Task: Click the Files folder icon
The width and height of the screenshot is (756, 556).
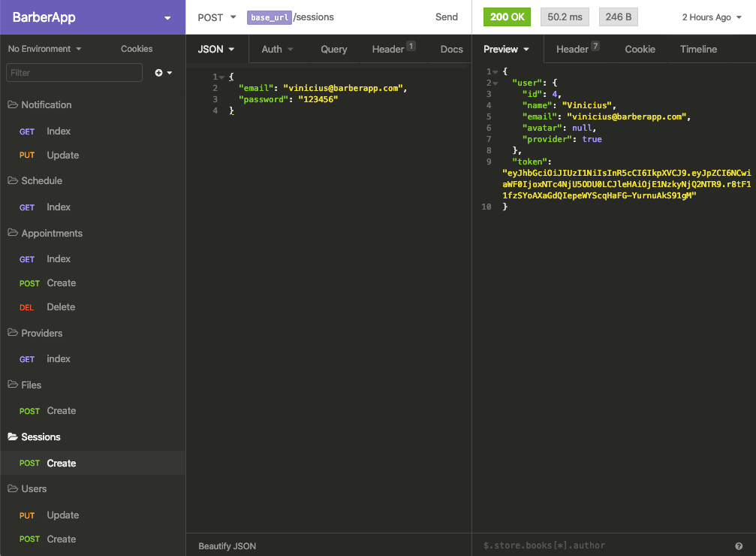Action: (x=13, y=385)
